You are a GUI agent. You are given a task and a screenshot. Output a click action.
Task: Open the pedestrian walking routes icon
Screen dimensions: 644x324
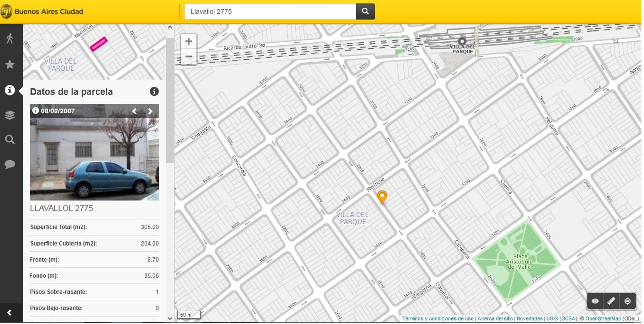[10, 39]
